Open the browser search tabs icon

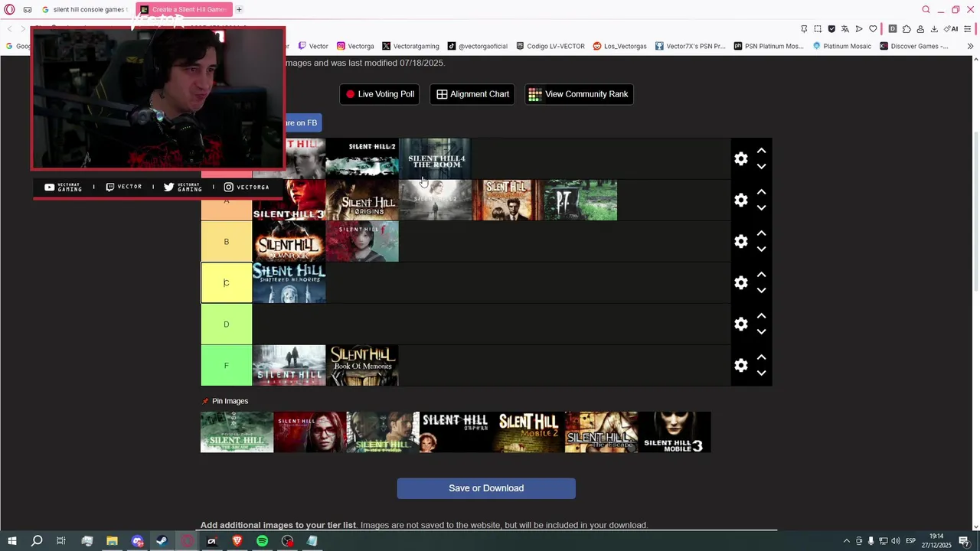[926, 10]
